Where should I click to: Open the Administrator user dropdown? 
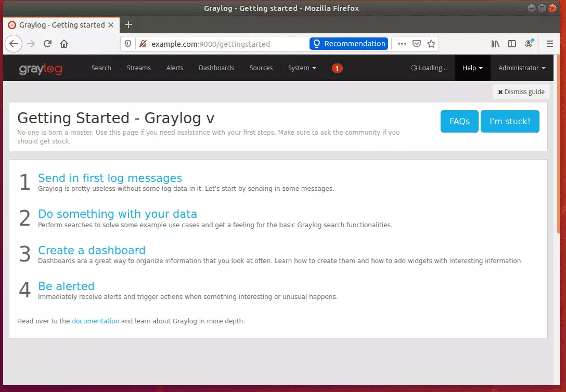(x=522, y=68)
